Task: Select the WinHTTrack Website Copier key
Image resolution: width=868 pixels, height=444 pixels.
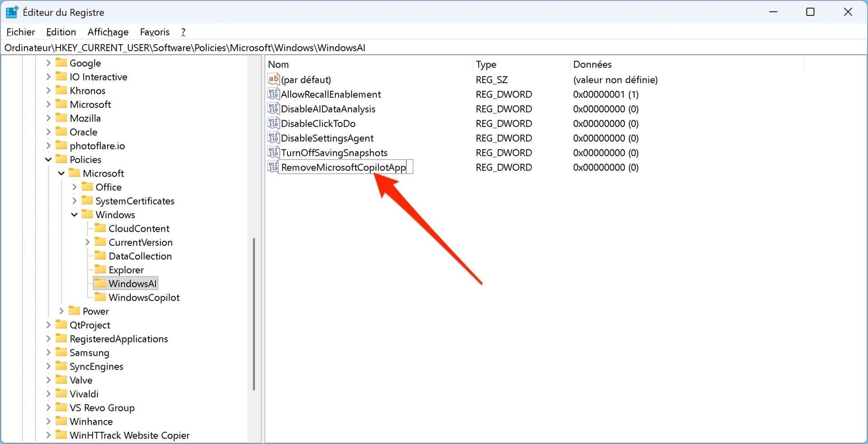Action: click(129, 435)
